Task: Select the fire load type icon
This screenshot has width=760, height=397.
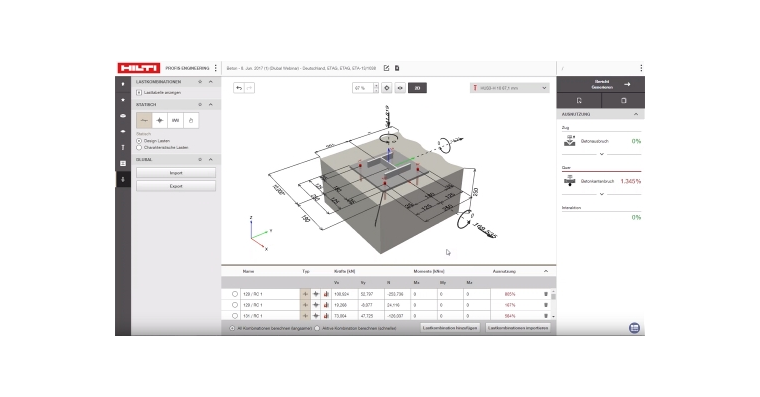Action: [190, 120]
